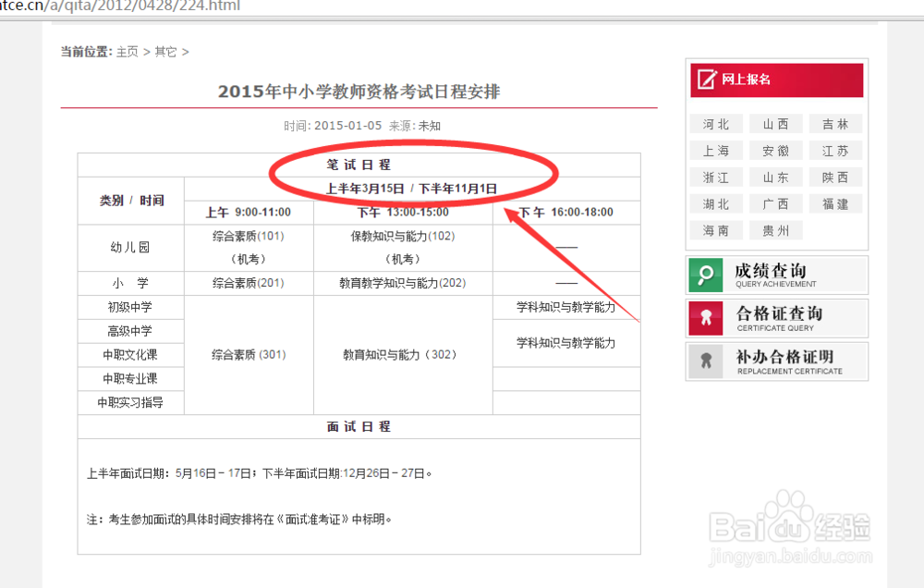Select the 河北 province link
Image resolution: width=924 pixels, height=588 pixels.
point(716,123)
